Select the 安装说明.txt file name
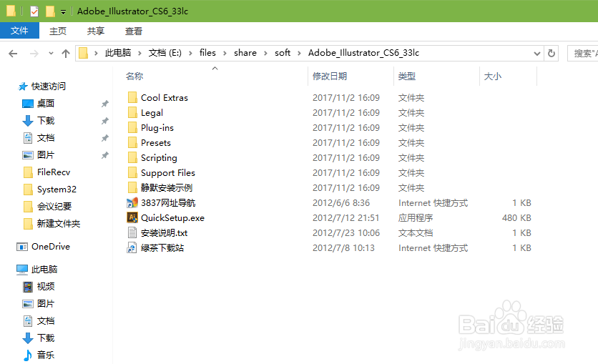Image resolution: width=598 pixels, height=364 pixels. [165, 233]
